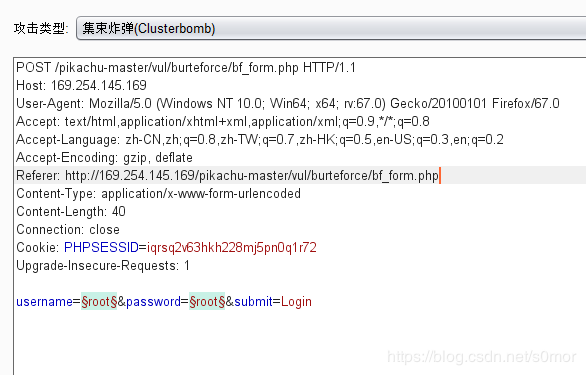586x375 pixels.
Task: Click the 攻击类型 label
Action: click(x=41, y=28)
